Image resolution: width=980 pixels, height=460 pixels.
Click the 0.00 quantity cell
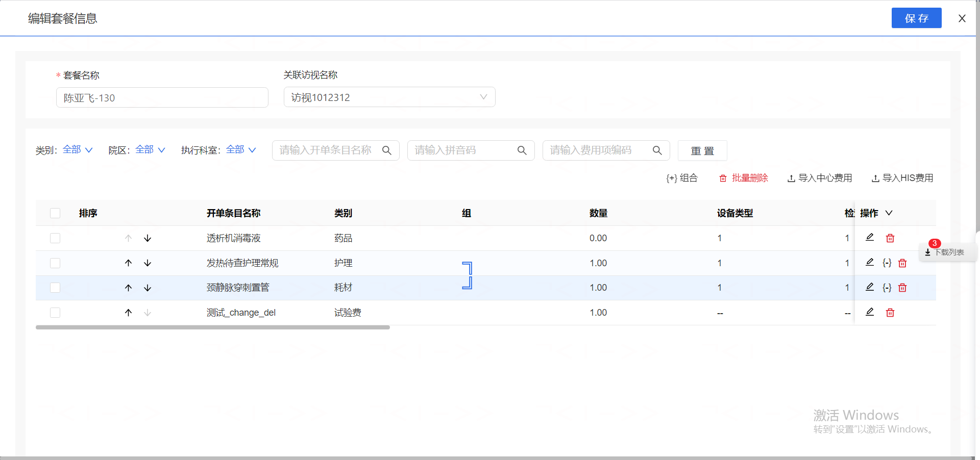(598, 238)
